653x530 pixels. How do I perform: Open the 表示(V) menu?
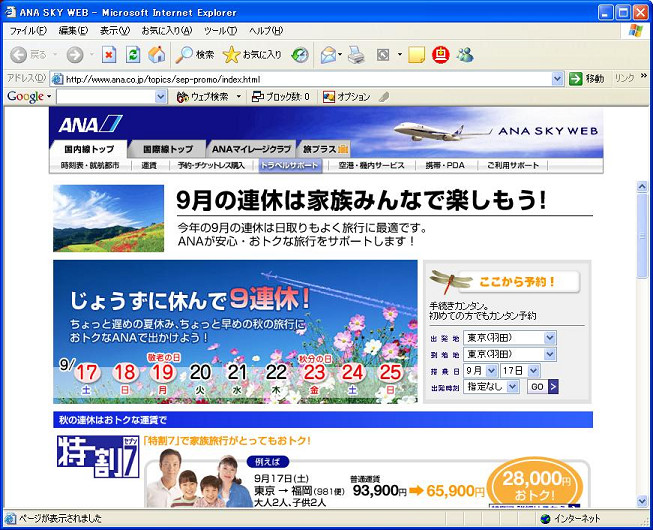tap(115, 31)
